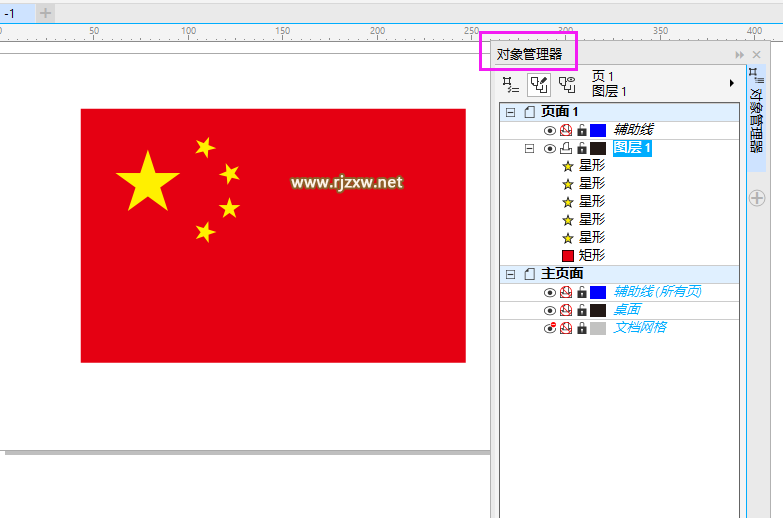Click the red rectangle icon beside 矩形
The height and width of the screenshot is (518, 783).
568,256
